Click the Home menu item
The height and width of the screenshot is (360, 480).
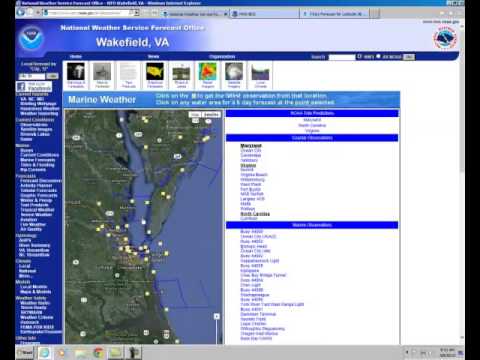(x=76, y=56)
